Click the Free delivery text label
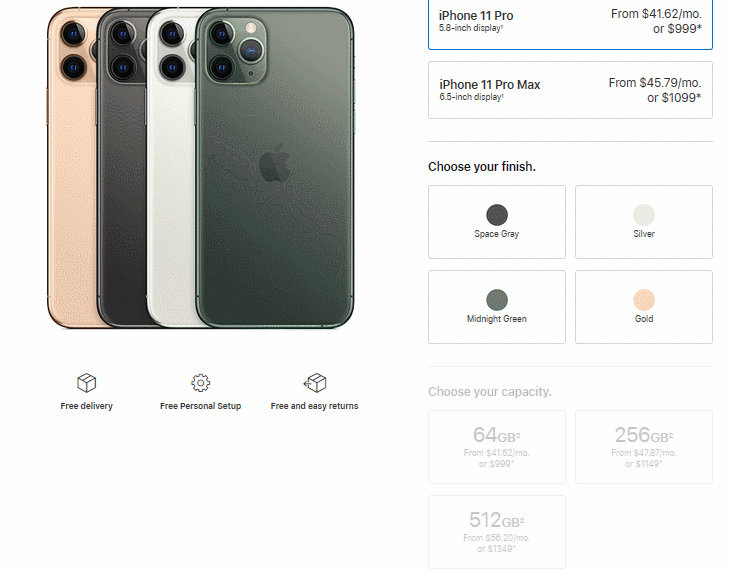The image size is (731, 570). click(x=86, y=406)
